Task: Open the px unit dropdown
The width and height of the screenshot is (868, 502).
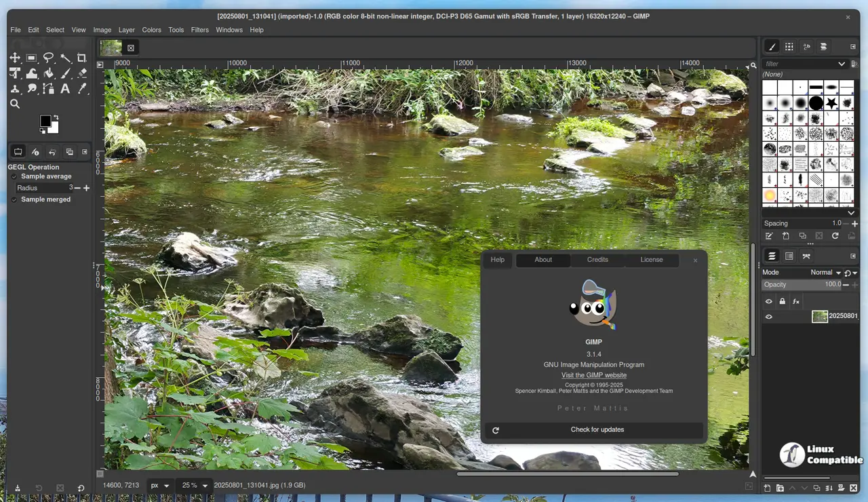Action: pos(159,486)
